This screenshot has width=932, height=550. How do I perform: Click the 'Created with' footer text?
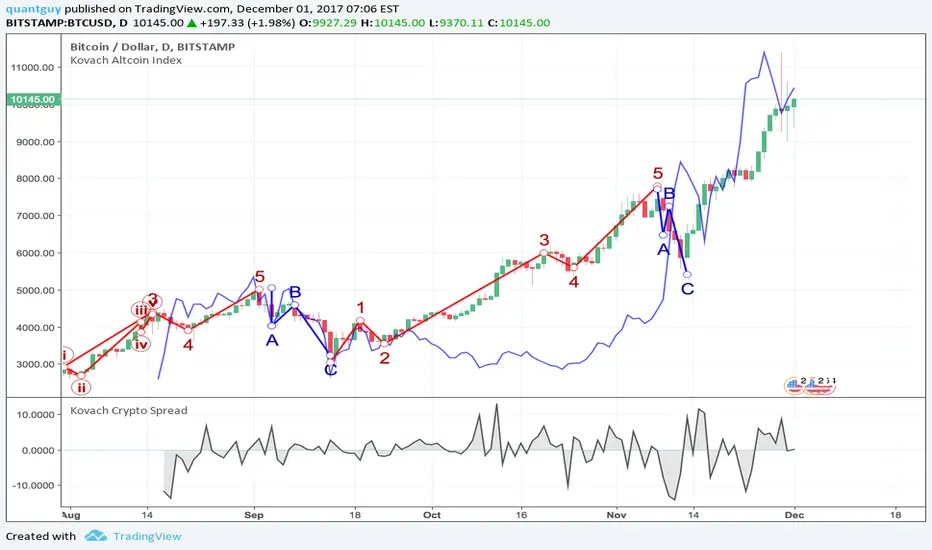(x=41, y=536)
